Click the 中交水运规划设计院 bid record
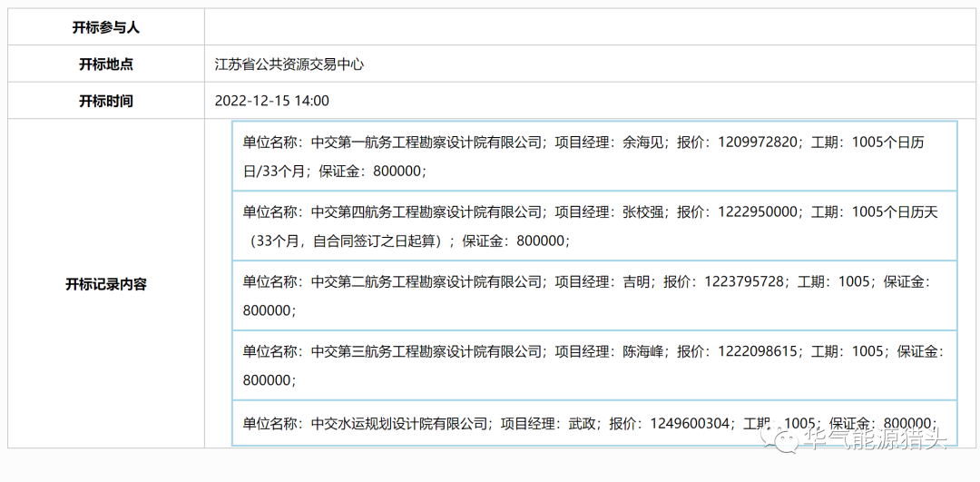Screen dimensions: 980x482 point(594,423)
